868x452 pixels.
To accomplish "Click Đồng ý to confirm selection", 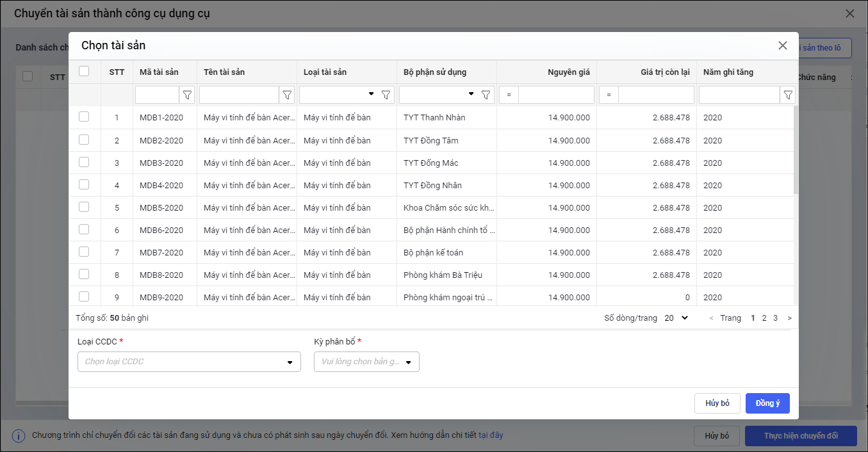I will click(767, 403).
